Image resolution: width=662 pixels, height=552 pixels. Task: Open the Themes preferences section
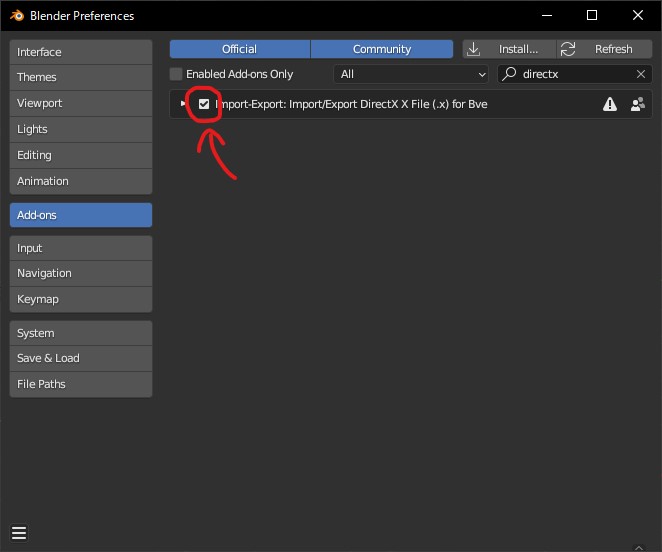pyautogui.click(x=81, y=77)
